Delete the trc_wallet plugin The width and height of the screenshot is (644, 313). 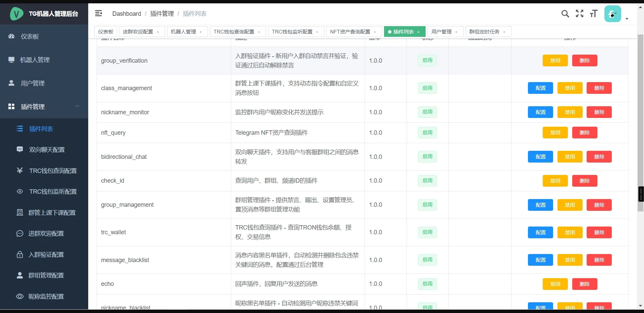599,233
